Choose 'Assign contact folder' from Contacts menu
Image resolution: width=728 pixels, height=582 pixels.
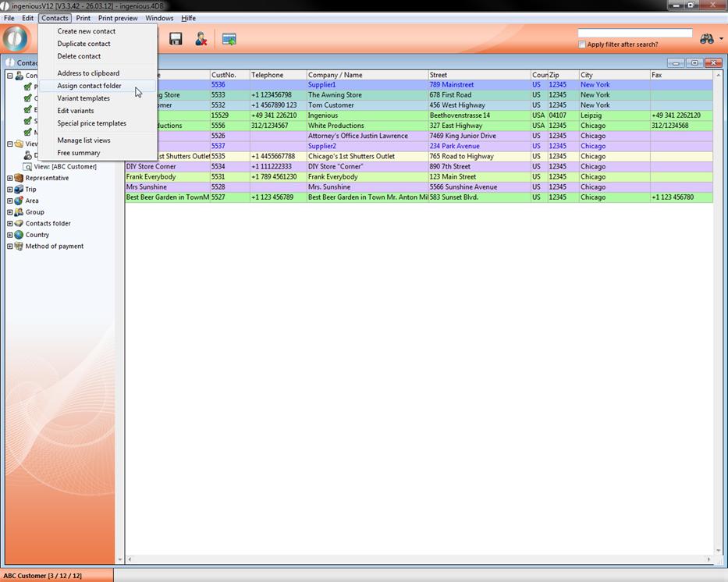pos(89,86)
